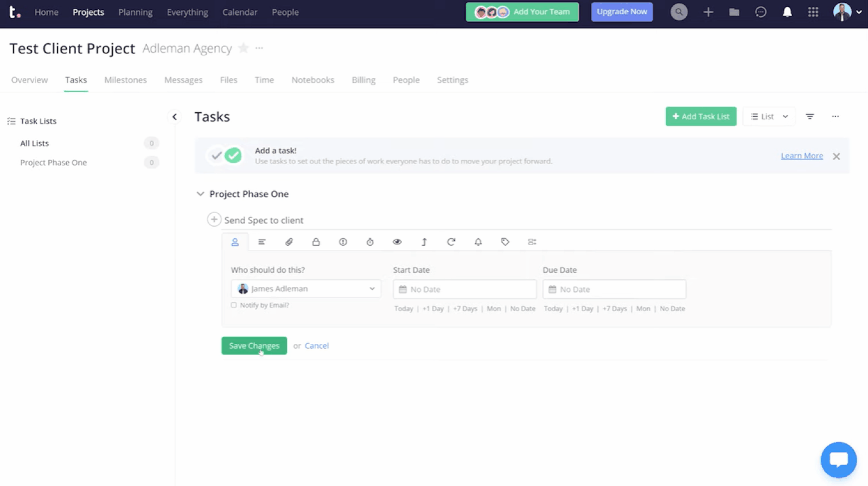The image size is (868, 486).
Task: Open People in top navigation
Action: click(285, 12)
